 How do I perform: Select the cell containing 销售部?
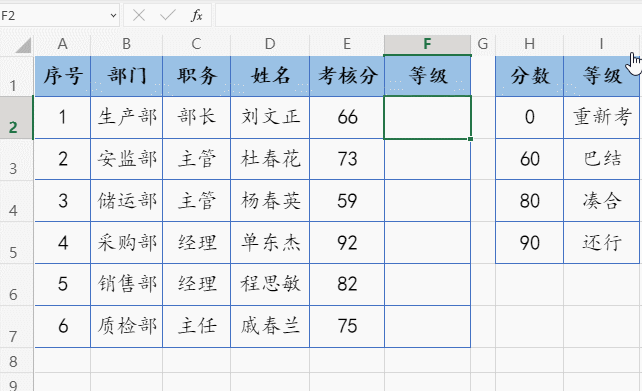[x=127, y=285]
